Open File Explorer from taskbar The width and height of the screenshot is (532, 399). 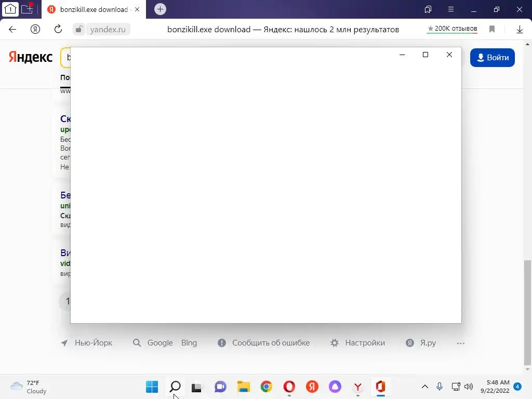click(244, 387)
